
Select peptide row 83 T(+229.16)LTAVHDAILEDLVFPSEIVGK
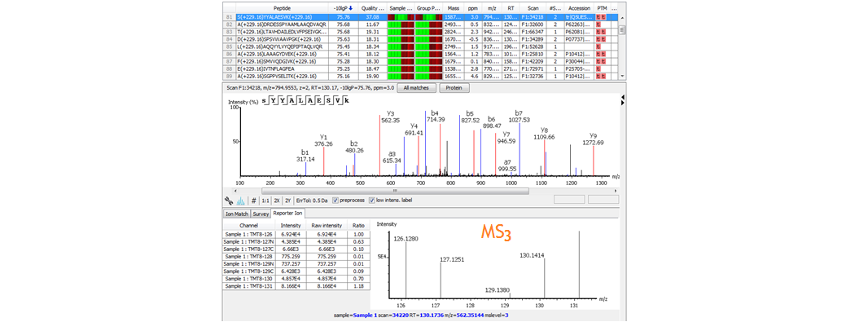[421, 32]
